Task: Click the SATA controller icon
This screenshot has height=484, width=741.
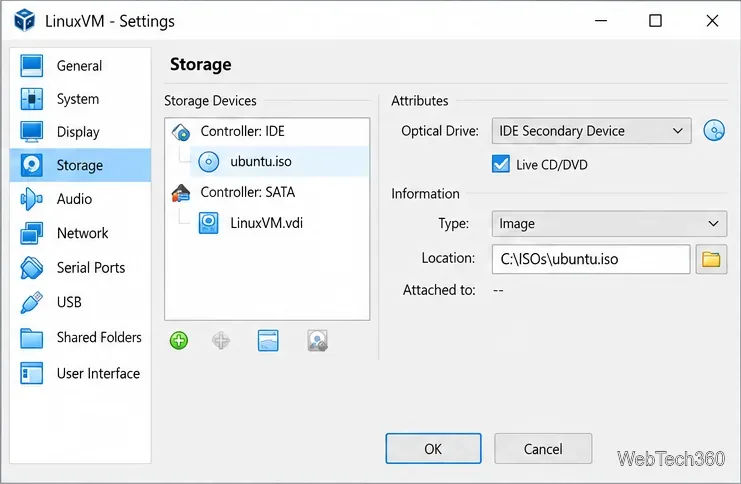Action: click(x=181, y=193)
